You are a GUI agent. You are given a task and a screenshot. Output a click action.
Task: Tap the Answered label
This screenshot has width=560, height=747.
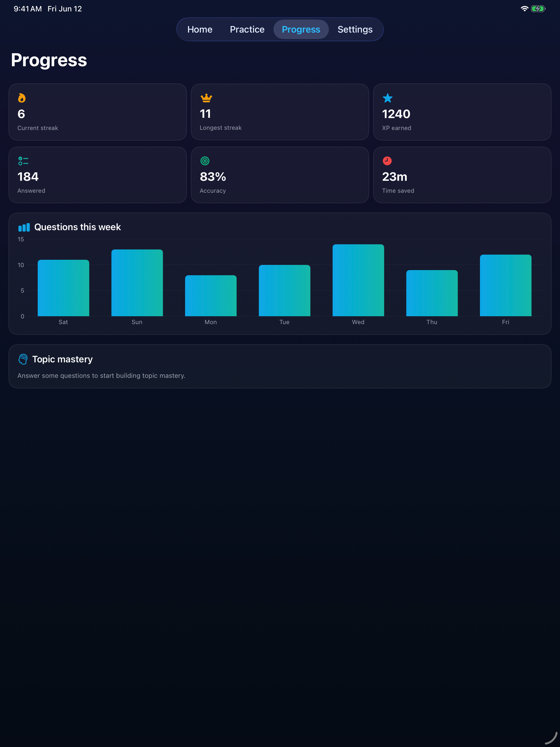pos(31,191)
